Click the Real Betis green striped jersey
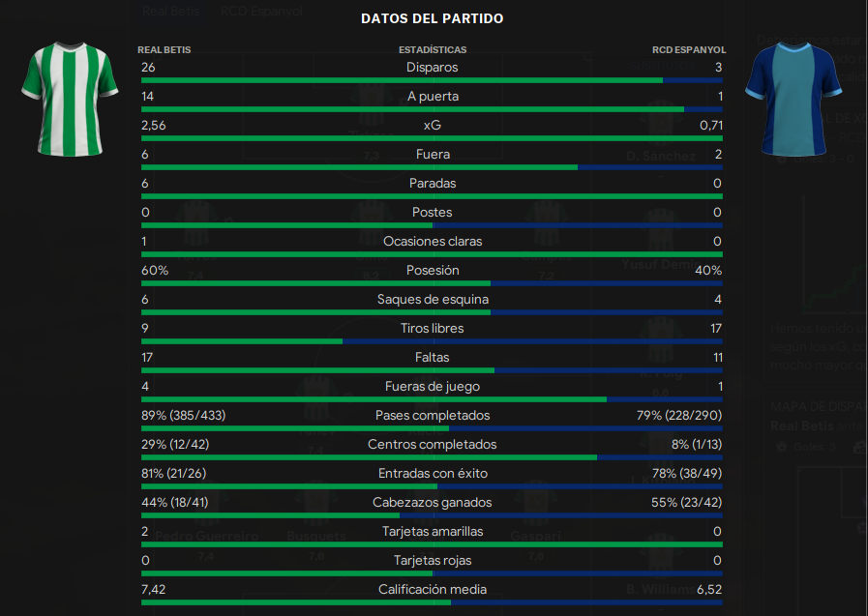Image resolution: width=868 pixels, height=616 pixels. [x=70, y=99]
